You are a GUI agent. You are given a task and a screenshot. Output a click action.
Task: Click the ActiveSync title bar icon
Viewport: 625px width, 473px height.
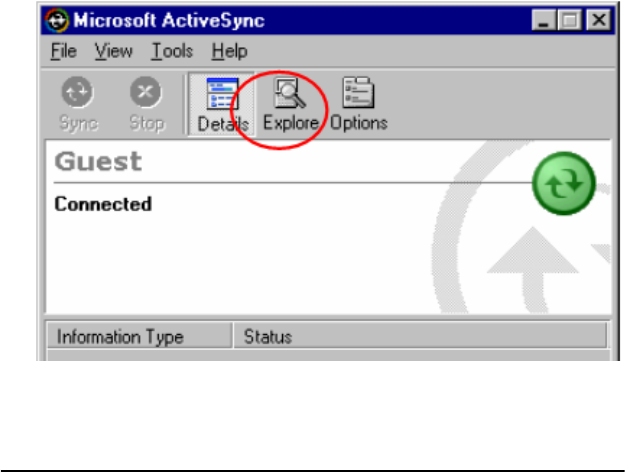[x=56, y=20]
